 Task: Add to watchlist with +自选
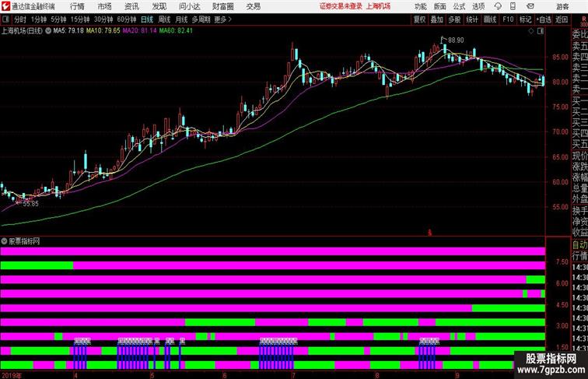(544, 19)
